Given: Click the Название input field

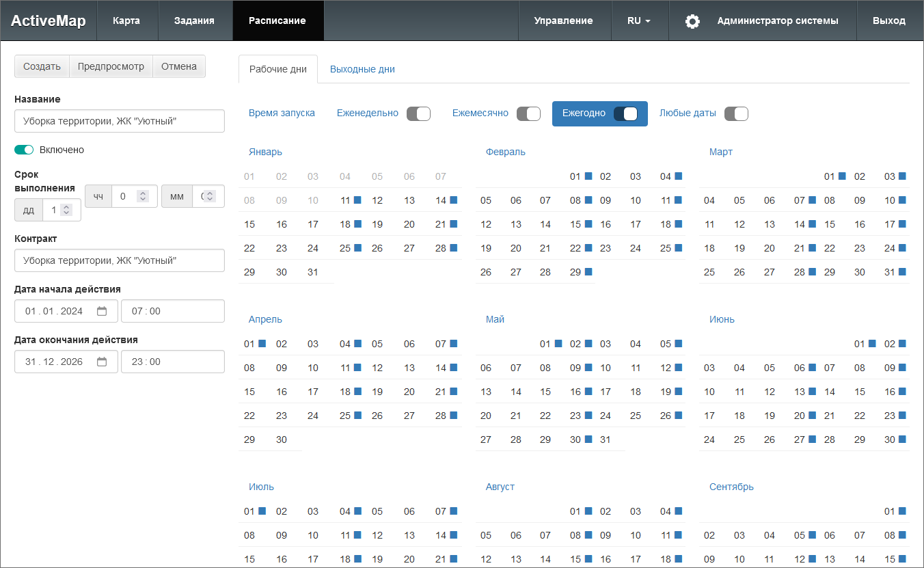Looking at the screenshot, I should tap(120, 121).
